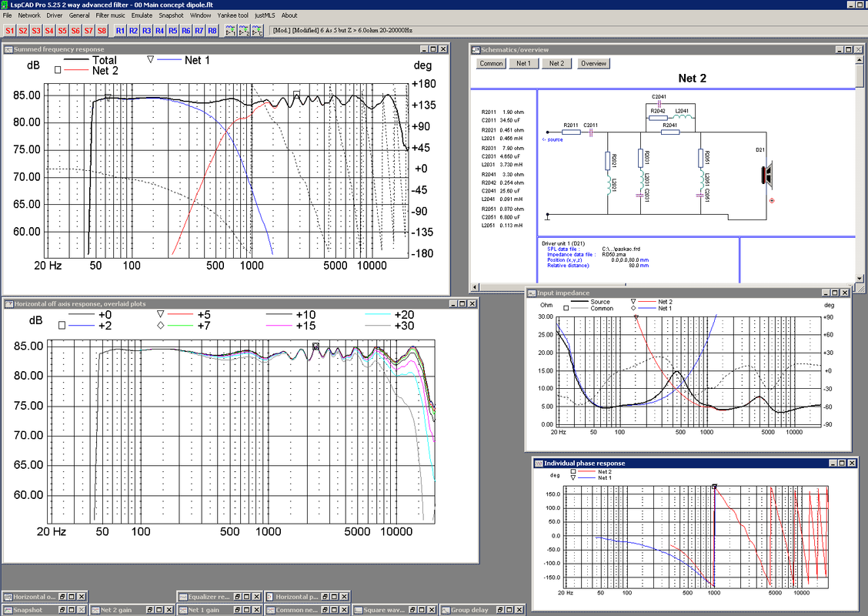The height and width of the screenshot is (616, 868).
Task: Click the optimizer icon labeled 2
Action: point(244,31)
